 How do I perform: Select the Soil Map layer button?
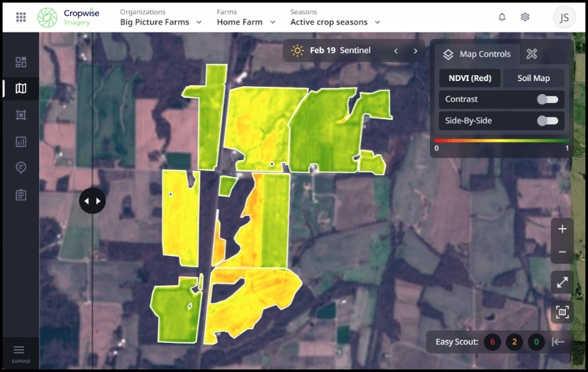534,78
